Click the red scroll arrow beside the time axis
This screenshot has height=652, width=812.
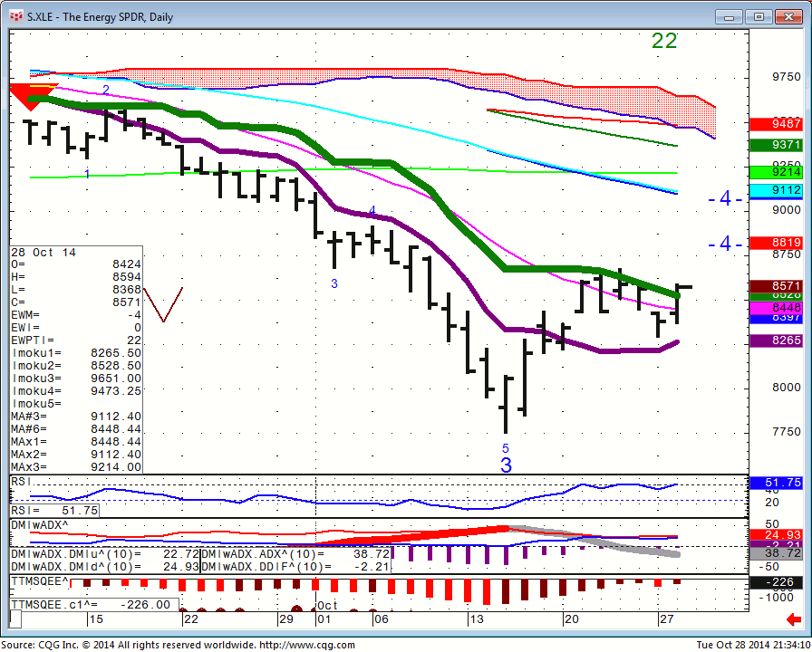click(793, 618)
